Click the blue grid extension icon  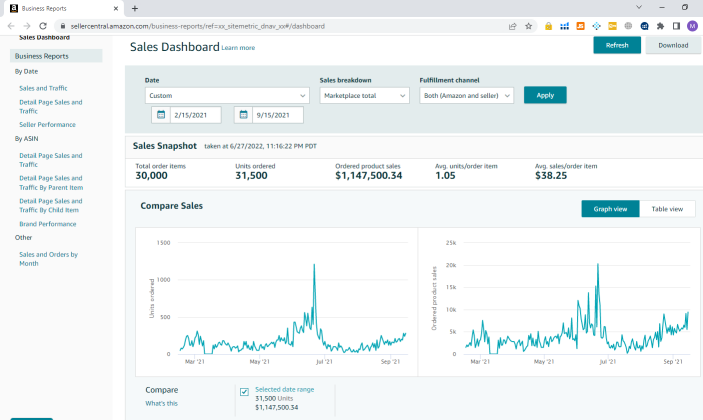[x=564, y=26]
